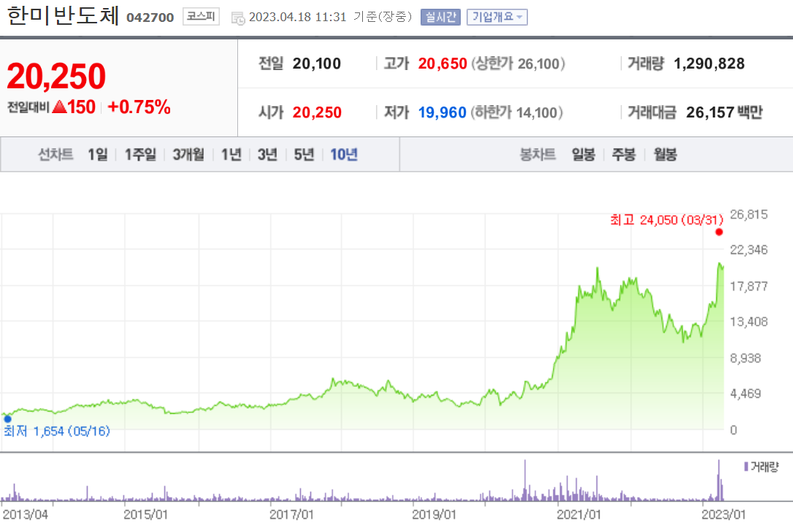Click the red up-triangle price change icon
Viewport: 793px width, 532px height.
click(x=59, y=107)
